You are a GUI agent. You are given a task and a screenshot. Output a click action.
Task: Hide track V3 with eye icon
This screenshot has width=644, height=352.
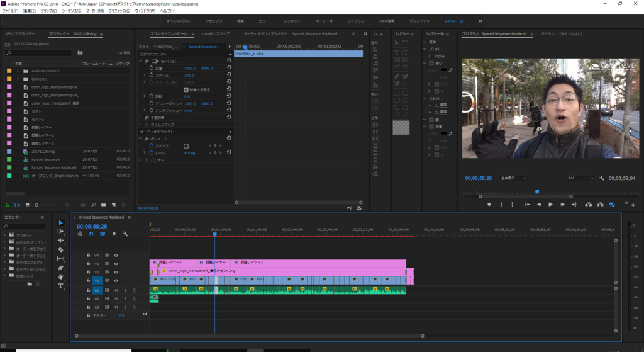pos(116,264)
